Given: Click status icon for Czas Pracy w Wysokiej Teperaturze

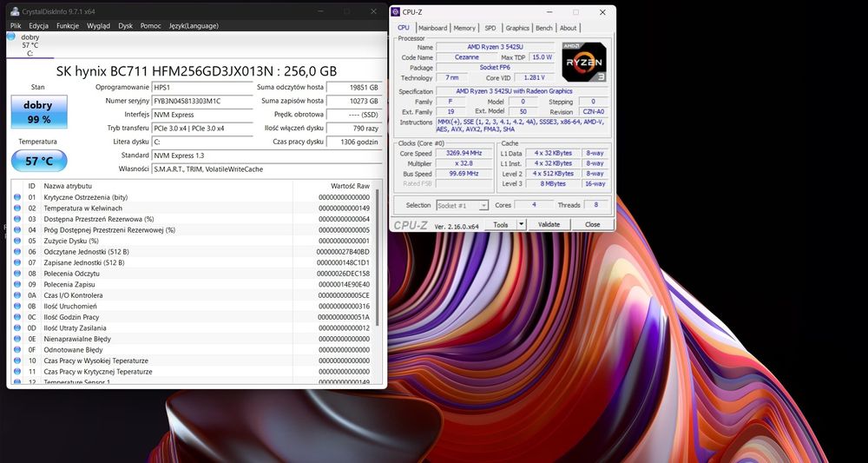Looking at the screenshot, I should (x=17, y=360).
